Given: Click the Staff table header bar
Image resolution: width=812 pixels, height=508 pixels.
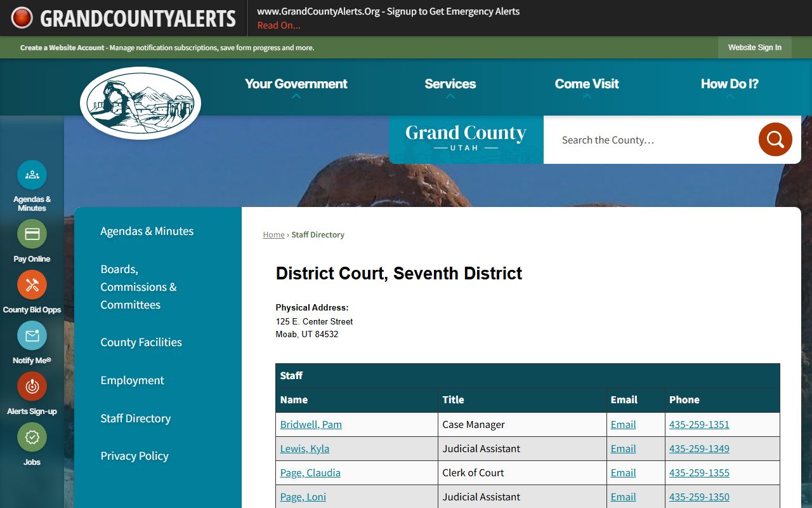Looking at the screenshot, I should coord(528,376).
